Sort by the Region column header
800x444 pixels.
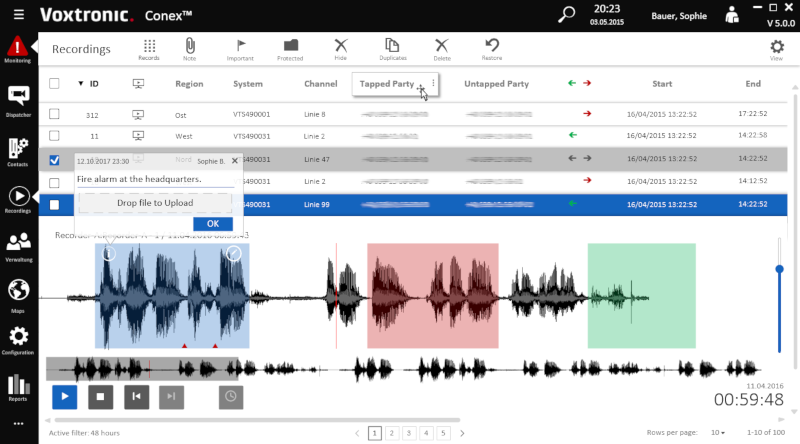189,84
